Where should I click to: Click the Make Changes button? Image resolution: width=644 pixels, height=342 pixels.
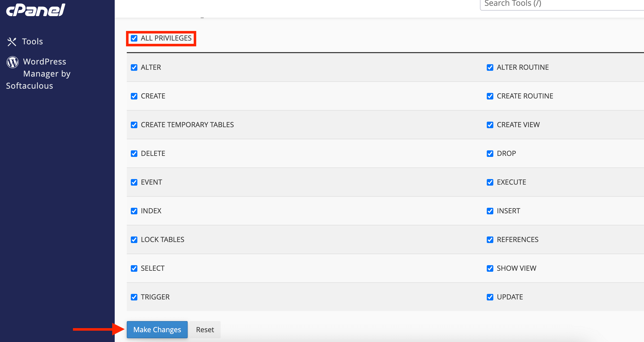point(157,329)
